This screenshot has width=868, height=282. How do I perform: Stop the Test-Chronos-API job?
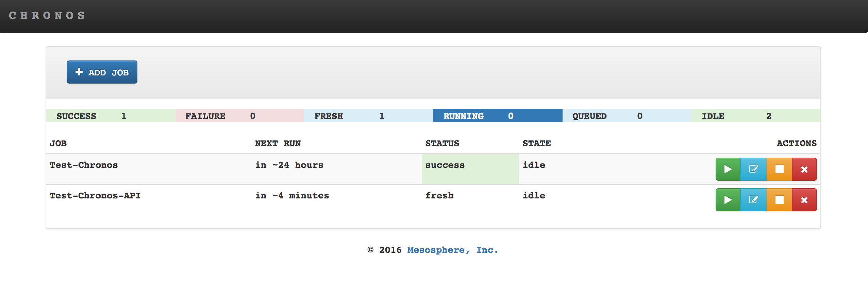click(x=779, y=200)
